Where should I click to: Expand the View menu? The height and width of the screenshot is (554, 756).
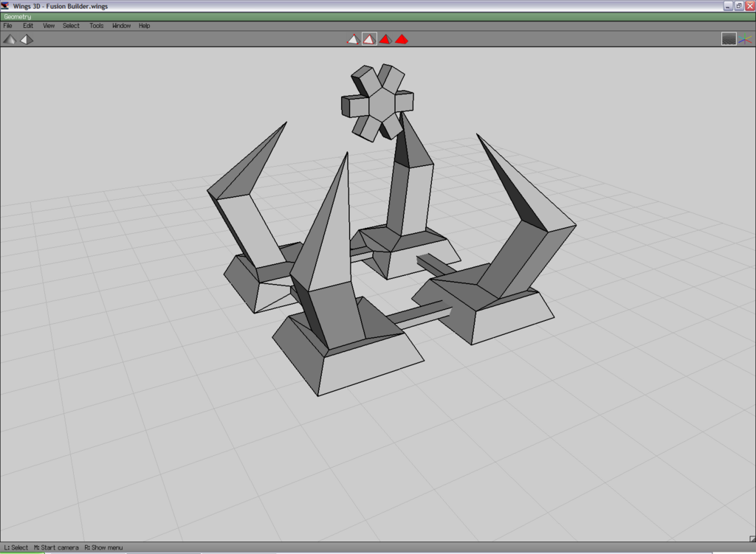[x=49, y=26]
